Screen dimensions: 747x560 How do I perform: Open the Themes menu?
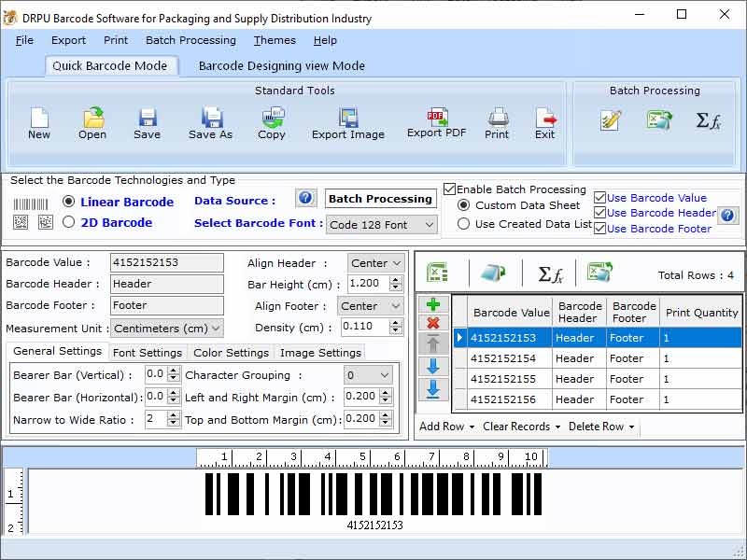pos(274,40)
